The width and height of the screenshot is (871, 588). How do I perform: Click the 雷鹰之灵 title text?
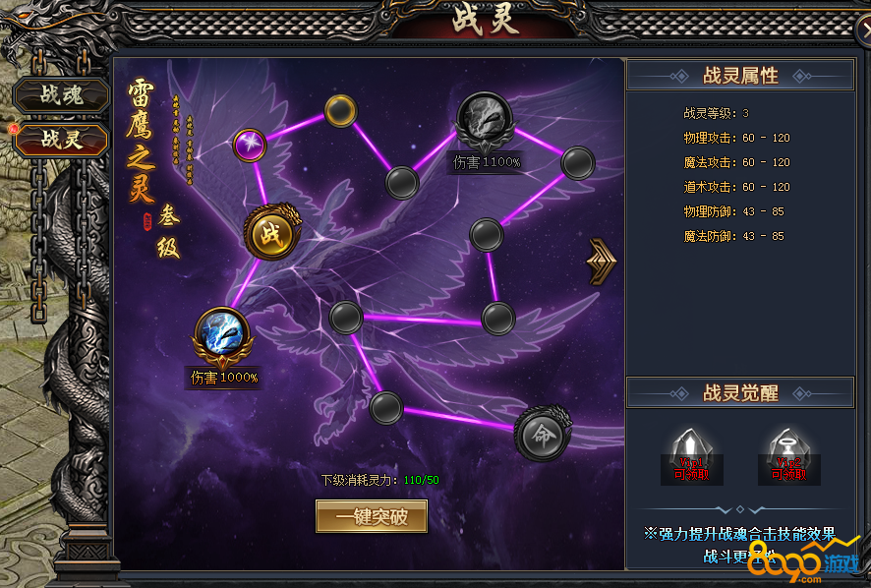pos(140,142)
